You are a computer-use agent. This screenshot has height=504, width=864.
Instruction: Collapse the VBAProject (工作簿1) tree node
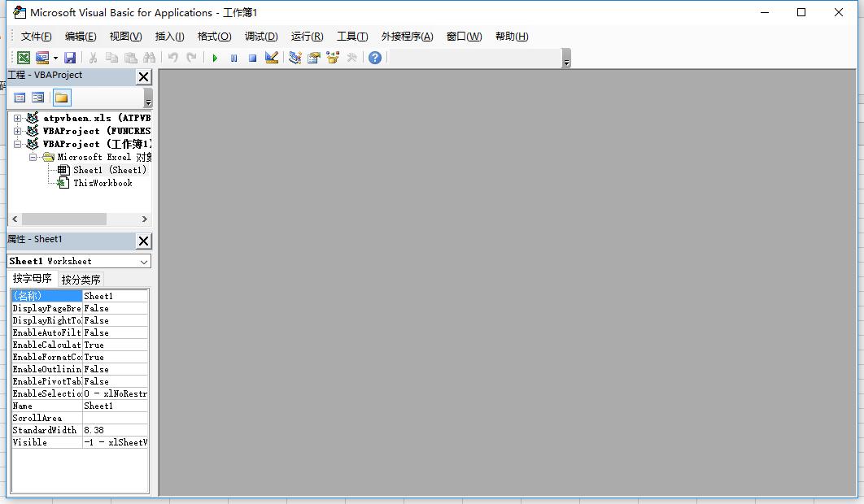(17, 144)
